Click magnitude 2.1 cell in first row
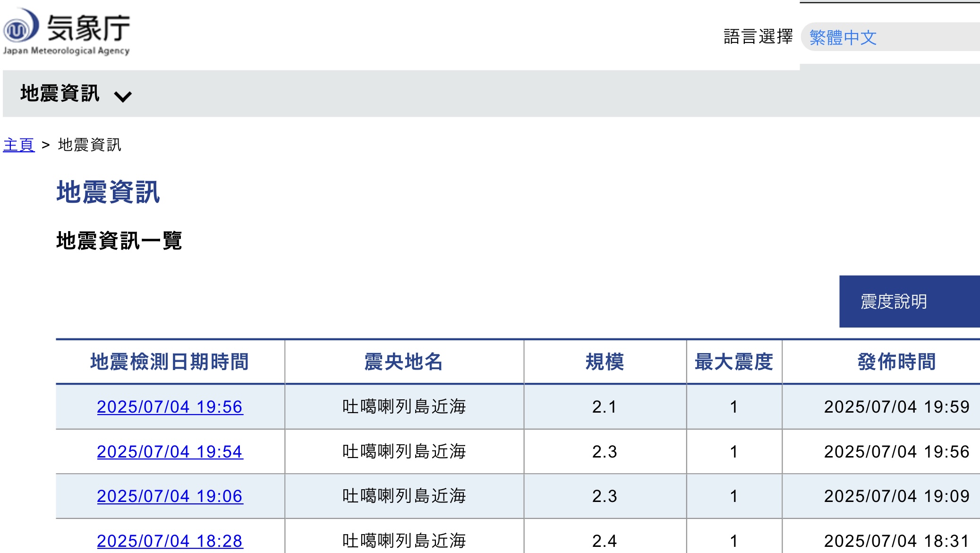This screenshot has height=553, width=980. pos(605,407)
